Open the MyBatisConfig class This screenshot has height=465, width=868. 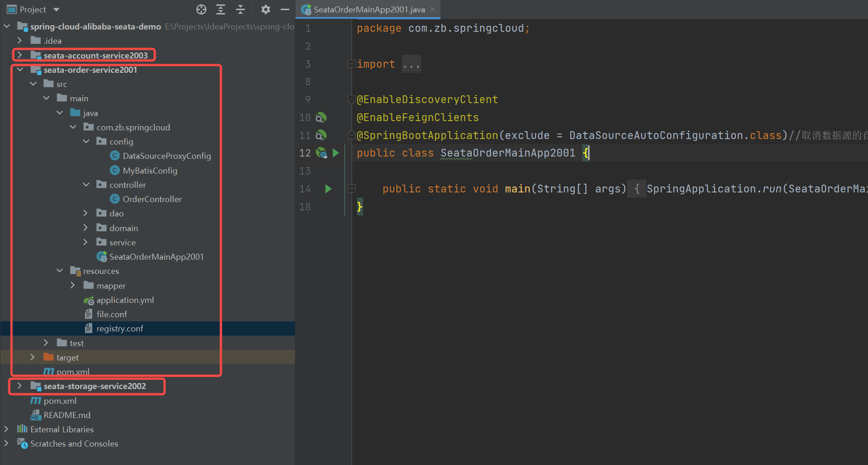[150, 170]
